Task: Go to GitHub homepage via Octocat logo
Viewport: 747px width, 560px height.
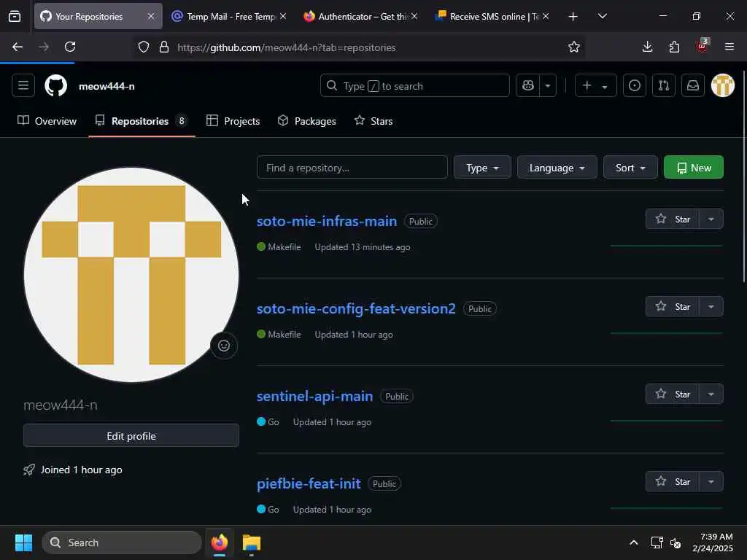Action: 55,86
